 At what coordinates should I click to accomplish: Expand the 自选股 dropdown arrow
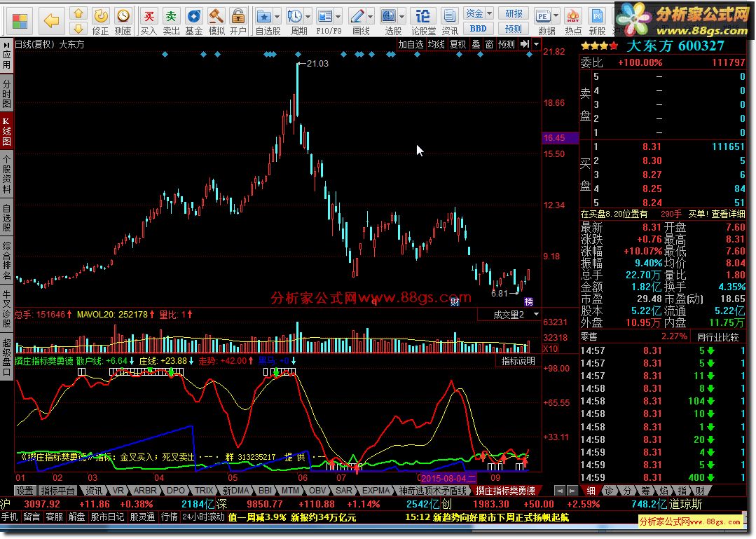277,16
